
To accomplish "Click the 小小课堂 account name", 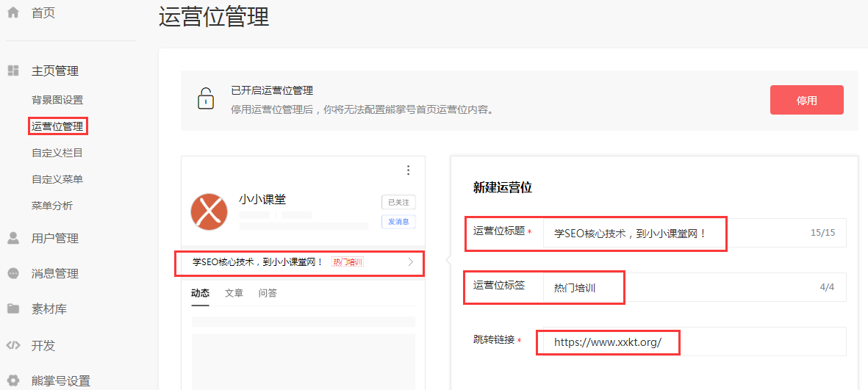I will (x=262, y=199).
